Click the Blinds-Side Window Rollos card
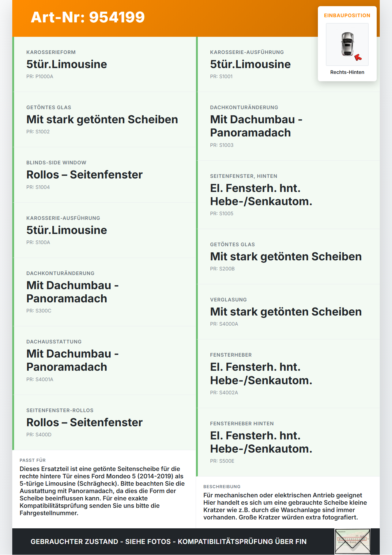The height and width of the screenshot is (555, 392). click(x=104, y=175)
